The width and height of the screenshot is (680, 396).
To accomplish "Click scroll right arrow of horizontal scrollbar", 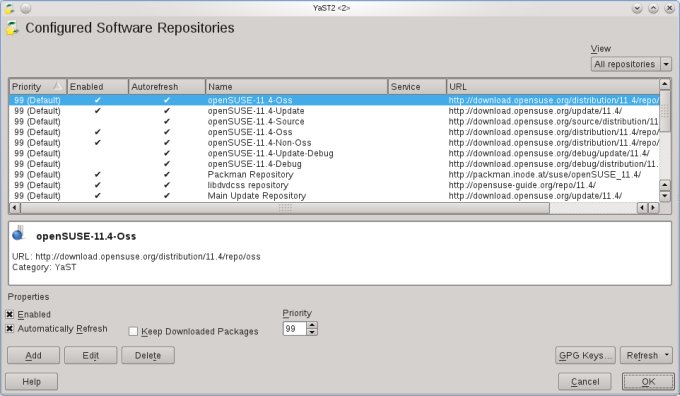I will [653, 208].
